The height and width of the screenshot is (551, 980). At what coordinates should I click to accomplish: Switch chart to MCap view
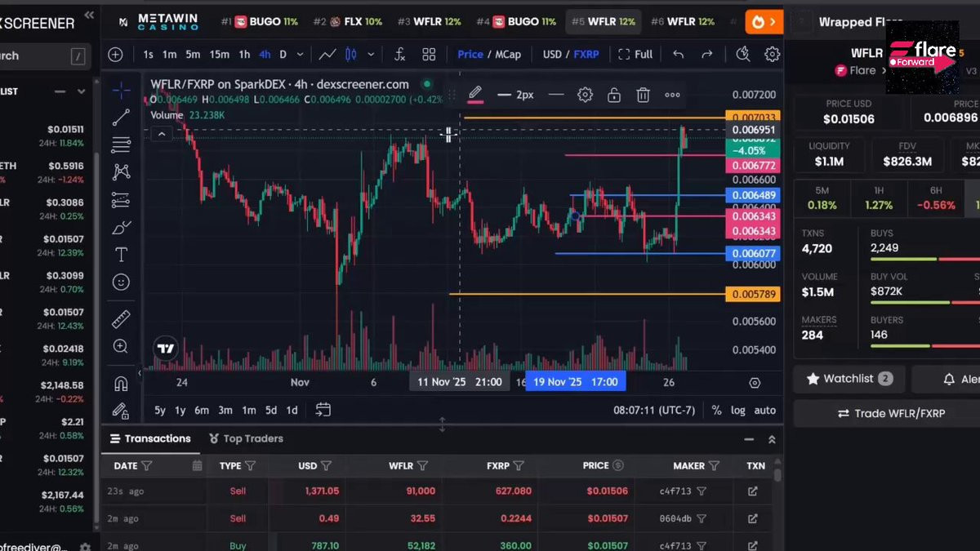(x=507, y=55)
